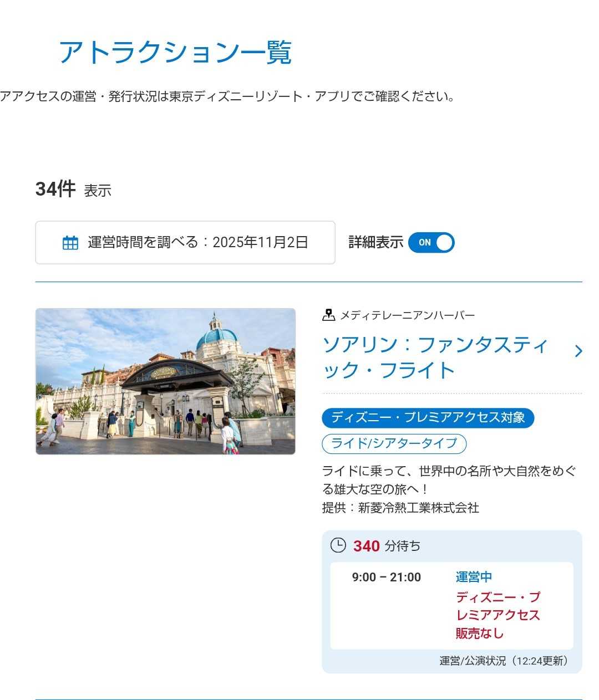Click the clock icon beside 340 分待ち

click(338, 545)
